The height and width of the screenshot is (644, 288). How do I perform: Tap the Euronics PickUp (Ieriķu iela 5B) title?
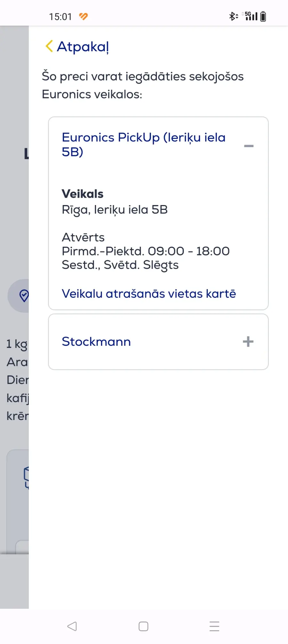coord(144,144)
